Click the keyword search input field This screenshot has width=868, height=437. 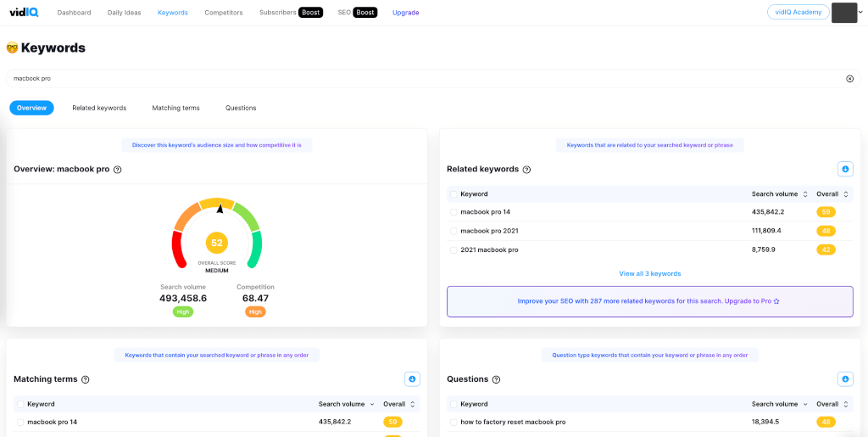[424, 78]
